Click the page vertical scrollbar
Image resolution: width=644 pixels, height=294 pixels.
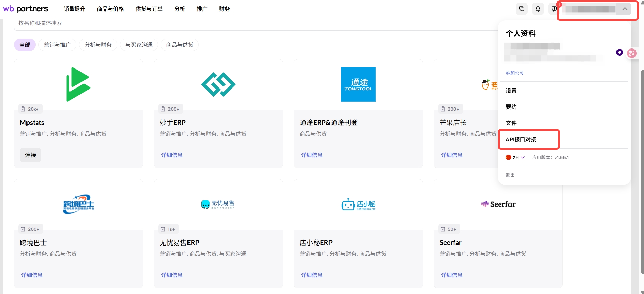[x=642, y=171]
